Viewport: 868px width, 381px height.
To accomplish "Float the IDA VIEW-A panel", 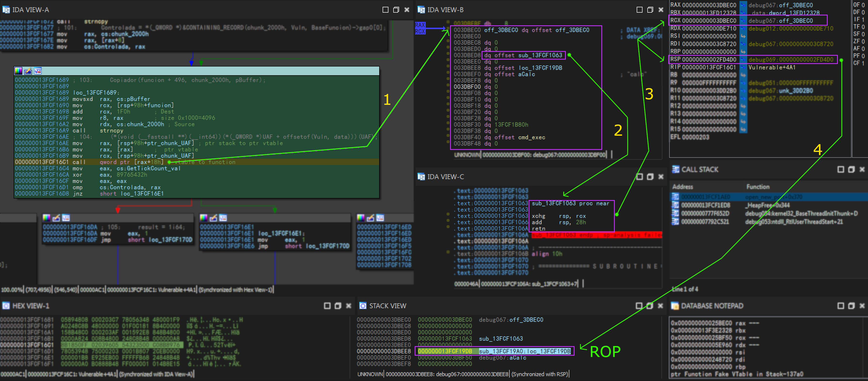I will coord(396,10).
